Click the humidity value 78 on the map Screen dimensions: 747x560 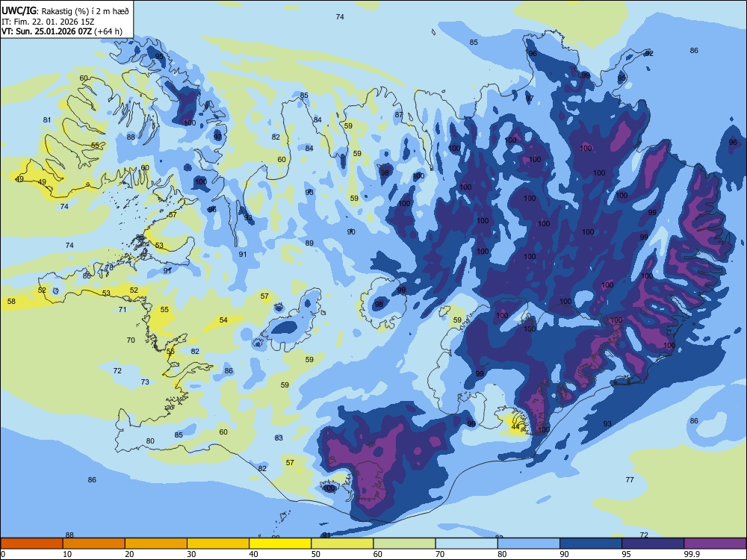[110, 267]
